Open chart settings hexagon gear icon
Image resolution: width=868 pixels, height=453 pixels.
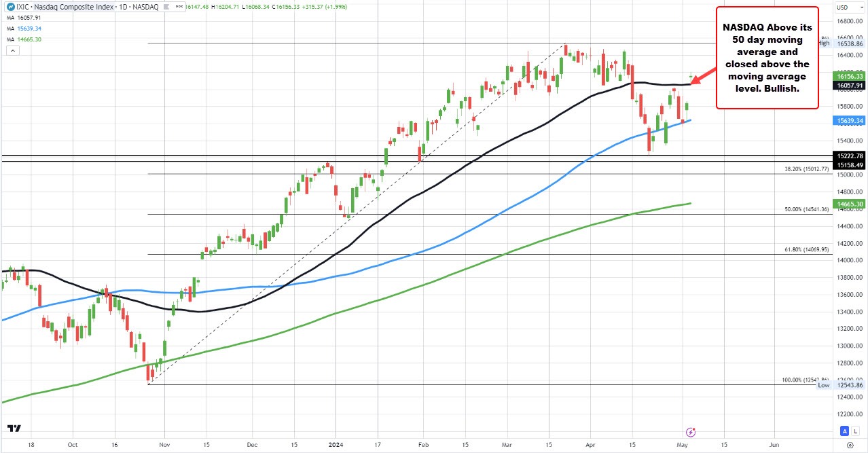[x=850, y=444]
